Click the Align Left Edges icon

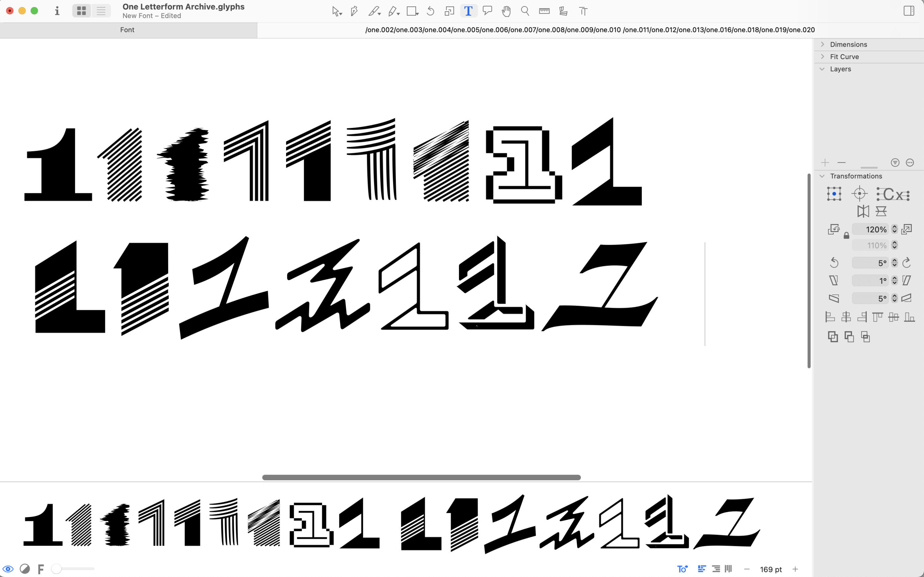830,317
